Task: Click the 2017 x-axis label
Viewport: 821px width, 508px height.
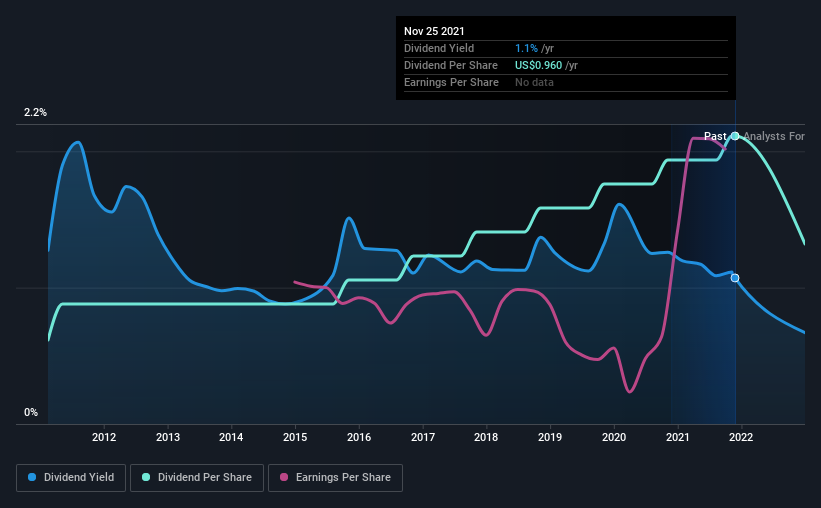Action: [x=423, y=437]
